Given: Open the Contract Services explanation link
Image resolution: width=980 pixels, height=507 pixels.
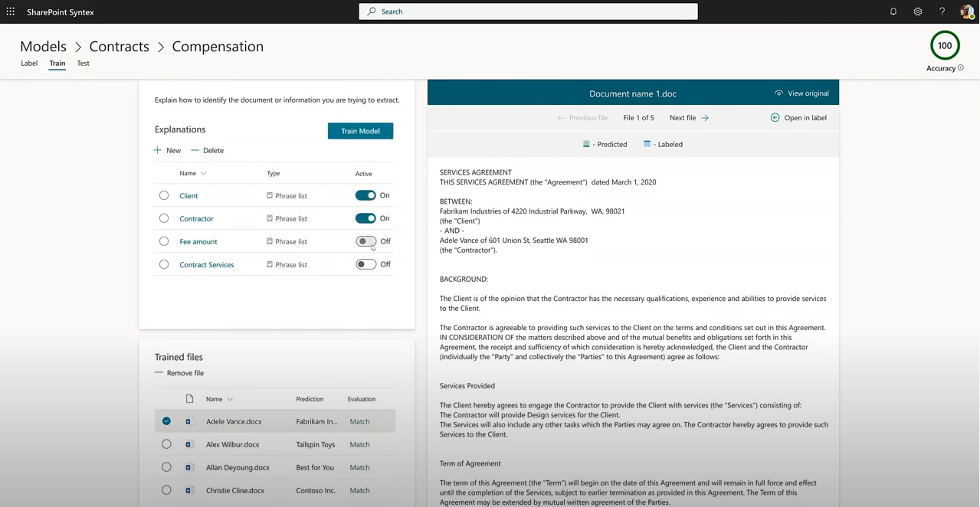Looking at the screenshot, I should [207, 264].
